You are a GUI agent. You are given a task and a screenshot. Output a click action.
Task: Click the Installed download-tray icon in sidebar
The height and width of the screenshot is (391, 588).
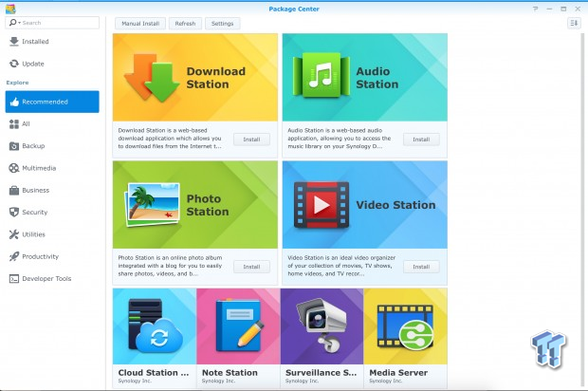tap(14, 42)
